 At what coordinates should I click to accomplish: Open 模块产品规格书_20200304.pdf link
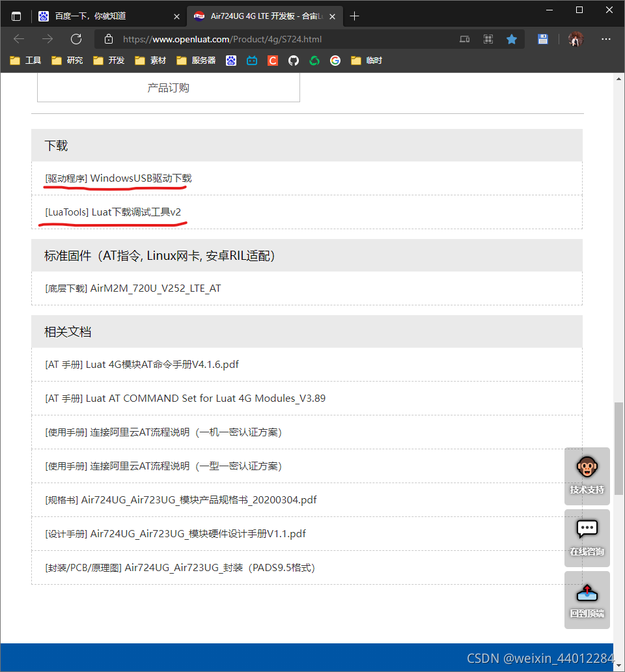[181, 500]
